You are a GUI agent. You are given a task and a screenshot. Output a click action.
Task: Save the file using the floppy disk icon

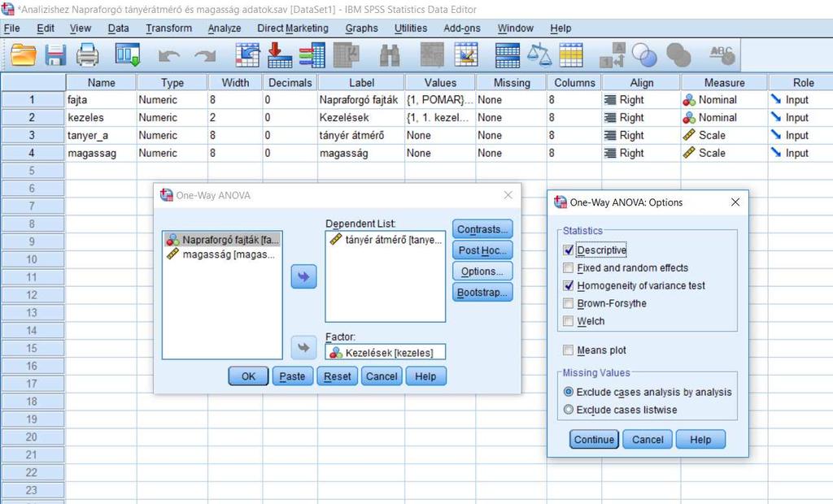point(55,55)
